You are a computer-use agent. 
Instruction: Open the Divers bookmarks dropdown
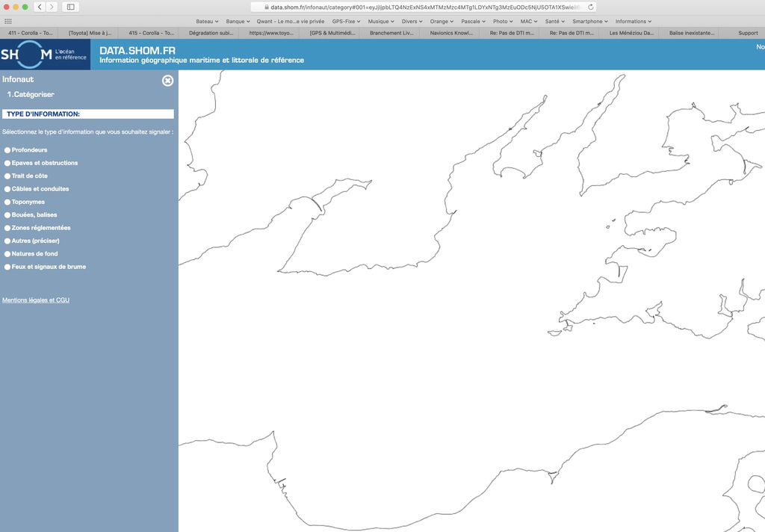point(412,22)
